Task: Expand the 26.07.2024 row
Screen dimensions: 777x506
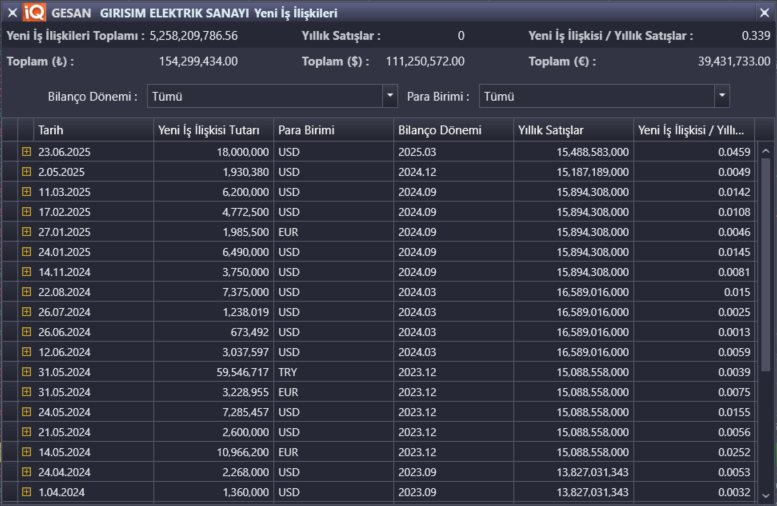Action: 26,312
